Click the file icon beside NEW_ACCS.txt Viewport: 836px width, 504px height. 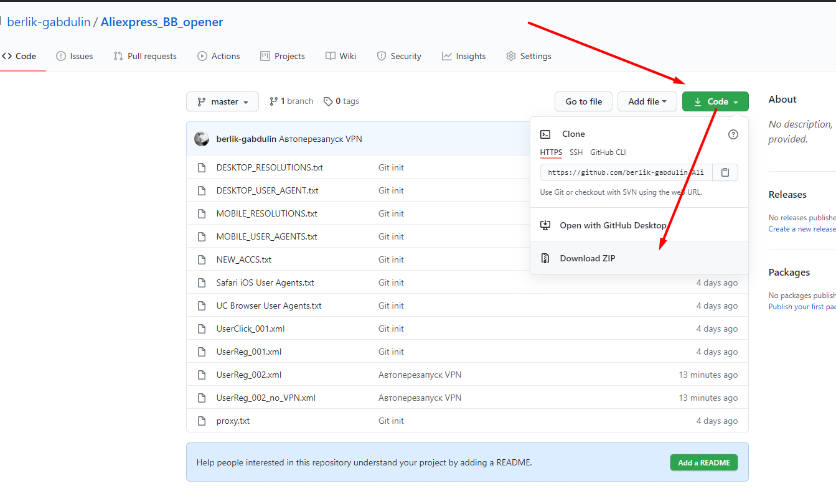pos(202,259)
